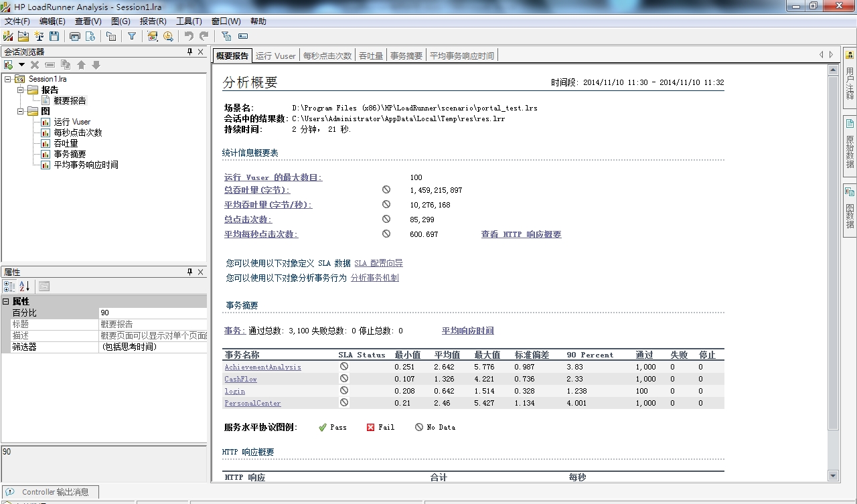
Task: Collapse the 属性 category in property grid
Action: (x=6, y=302)
